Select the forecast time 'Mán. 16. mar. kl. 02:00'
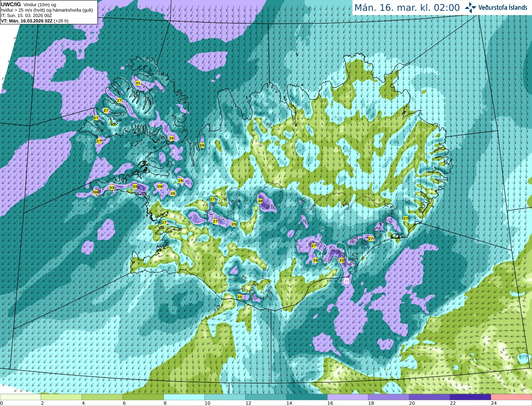The image size is (532, 406). [x=407, y=7]
